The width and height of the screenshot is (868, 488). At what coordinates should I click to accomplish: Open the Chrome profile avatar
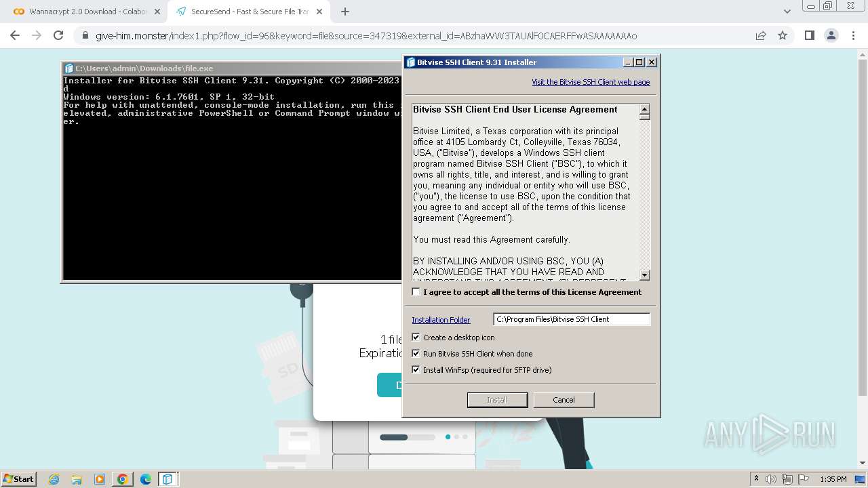(x=831, y=35)
